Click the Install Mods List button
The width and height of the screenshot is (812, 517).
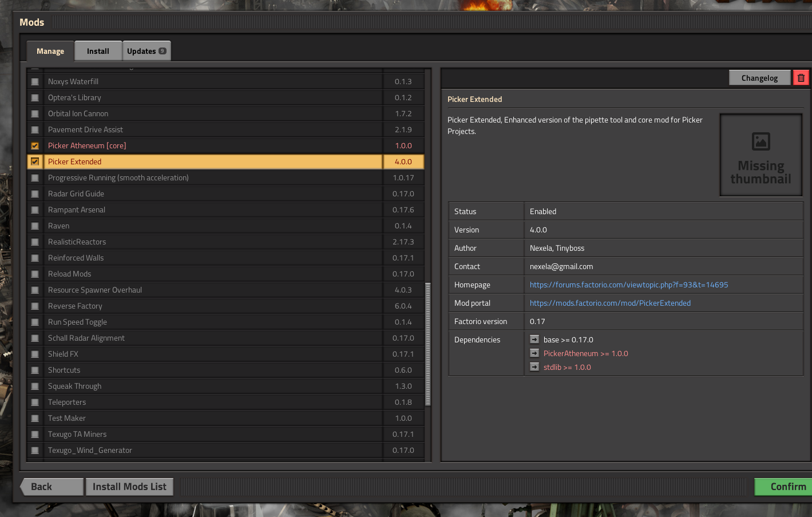(x=129, y=487)
